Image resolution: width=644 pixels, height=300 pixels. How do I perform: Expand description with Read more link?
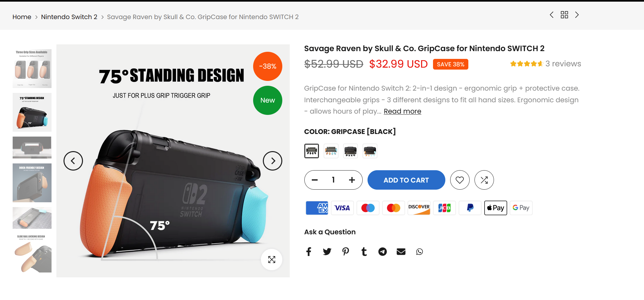click(402, 111)
